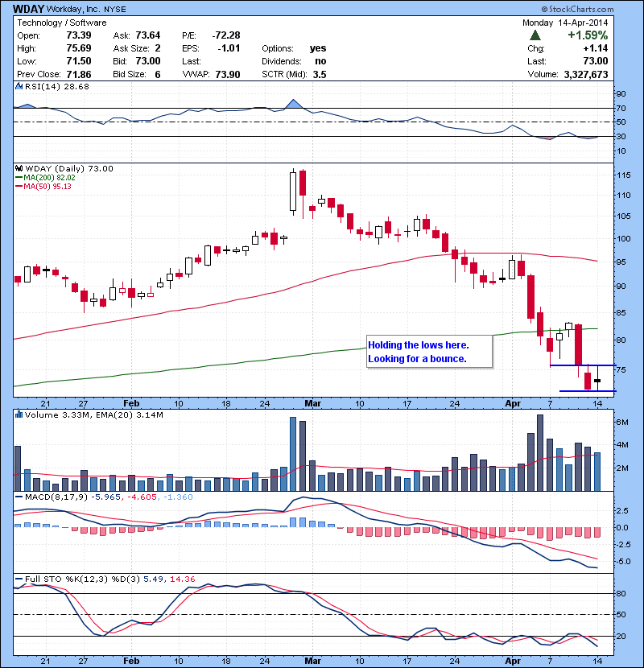Viewport: 644px width, 668px height.
Task: Click the Dividends value no
Action: click(x=320, y=61)
